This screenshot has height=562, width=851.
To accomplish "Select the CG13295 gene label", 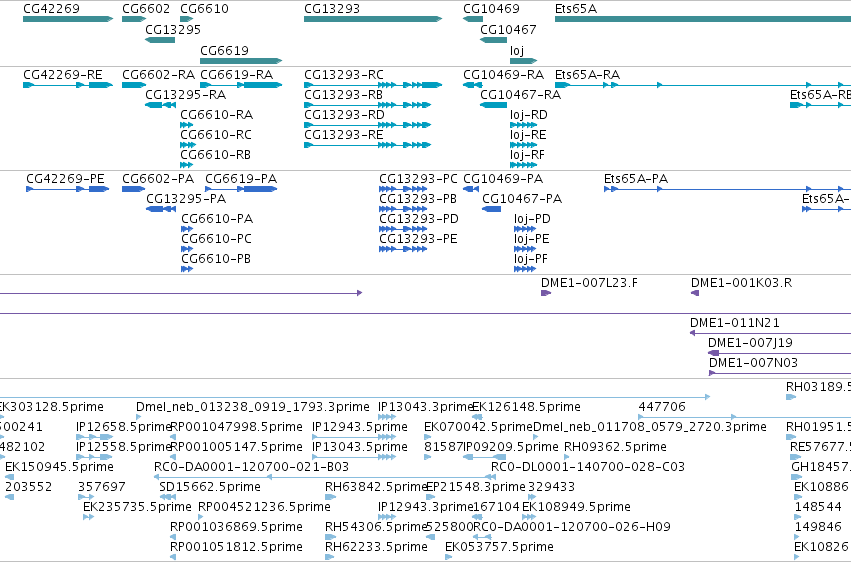I will [x=173, y=29].
